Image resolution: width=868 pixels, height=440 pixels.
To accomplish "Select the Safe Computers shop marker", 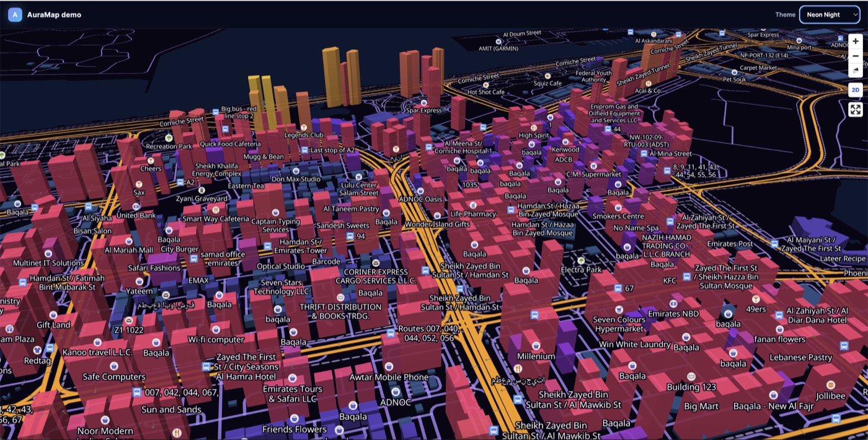I will [113, 367].
